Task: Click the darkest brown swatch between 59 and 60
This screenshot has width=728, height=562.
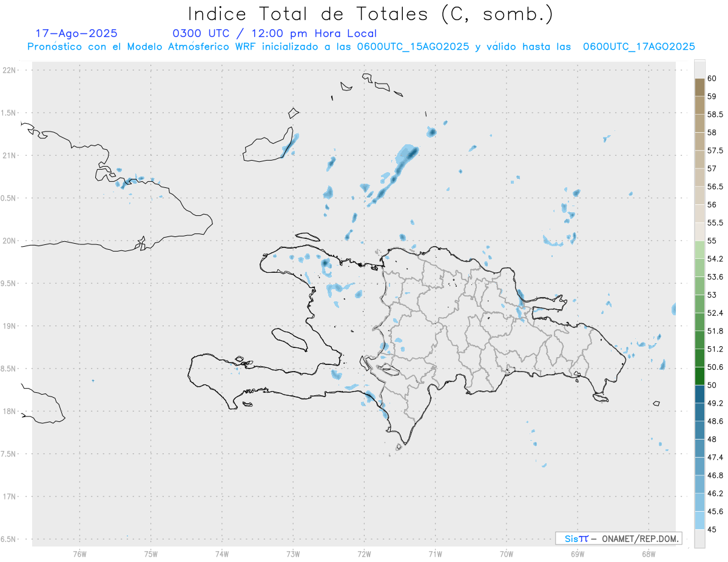Action: click(x=699, y=87)
